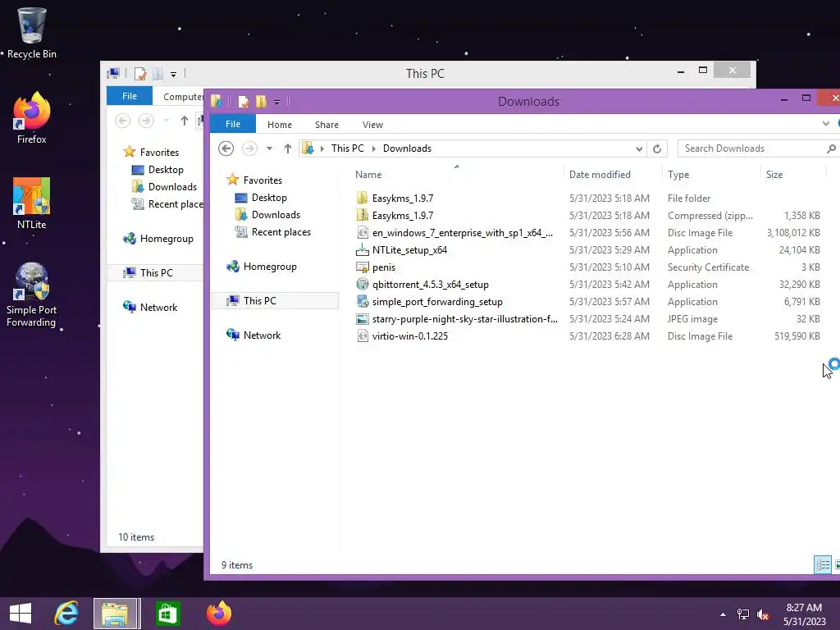Open Customize Quick Access Toolbar dropdown in Downloads

277,102
